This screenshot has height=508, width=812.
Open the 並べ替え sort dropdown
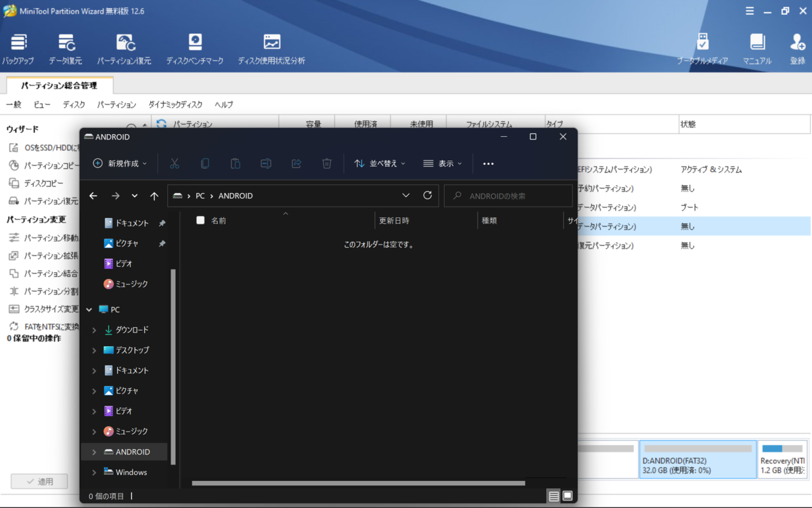[380, 163]
